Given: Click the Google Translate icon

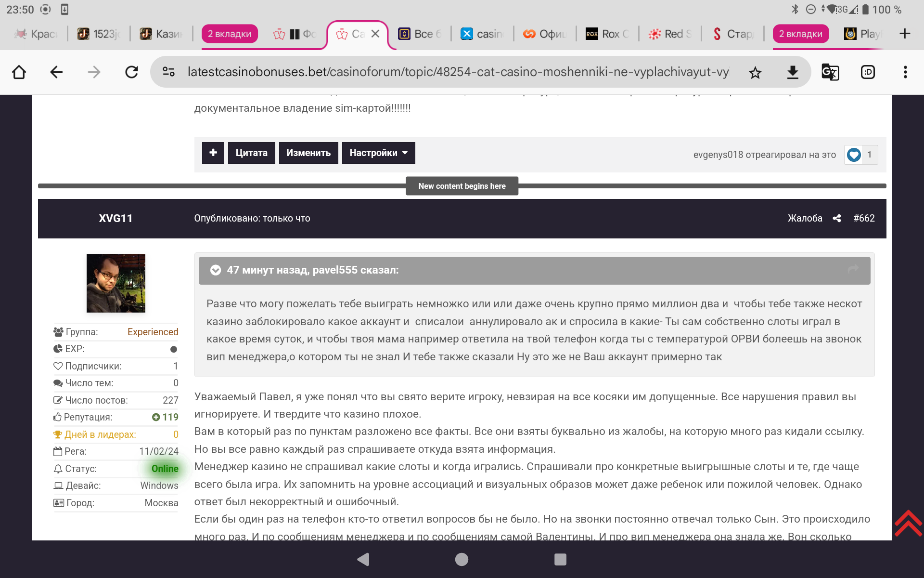Looking at the screenshot, I should (x=830, y=72).
